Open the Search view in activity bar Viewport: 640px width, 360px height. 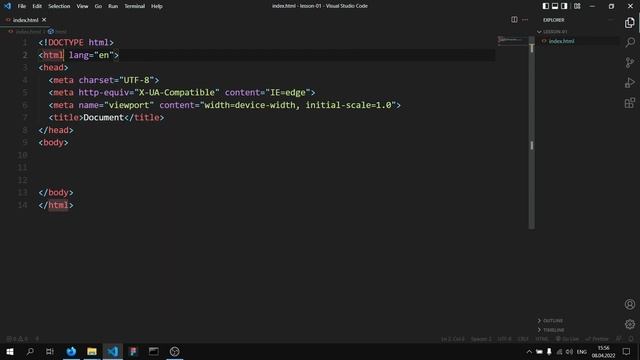tap(630, 42)
